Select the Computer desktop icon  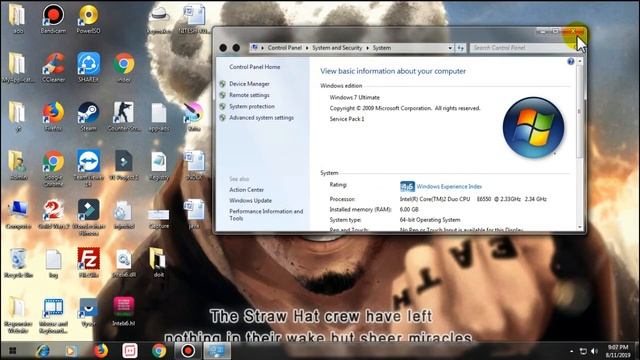coord(18,214)
